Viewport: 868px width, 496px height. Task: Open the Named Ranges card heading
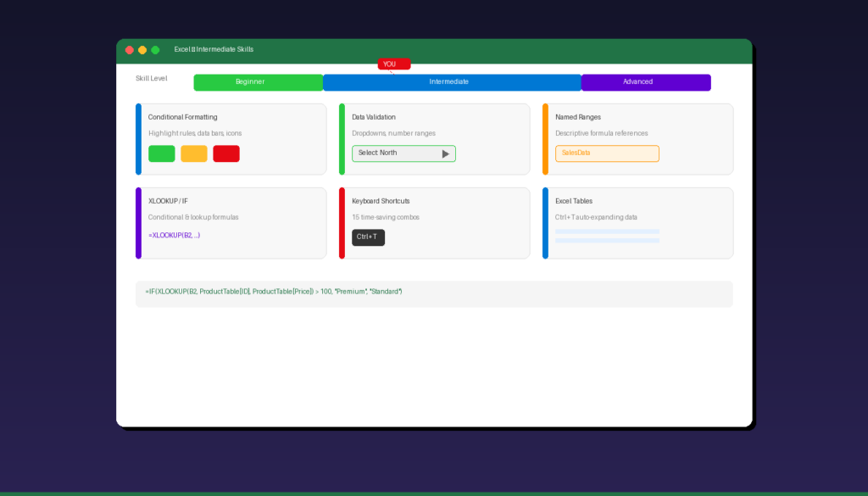[x=578, y=117]
